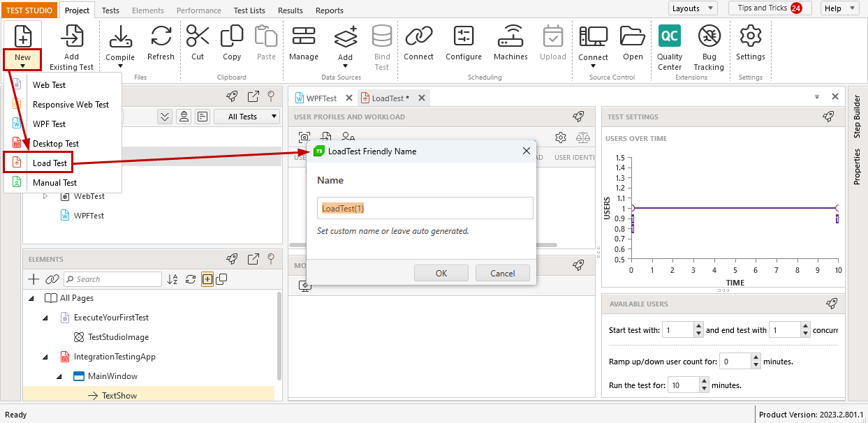
Task: Increase the Start test with user count
Action: point(698,326)
